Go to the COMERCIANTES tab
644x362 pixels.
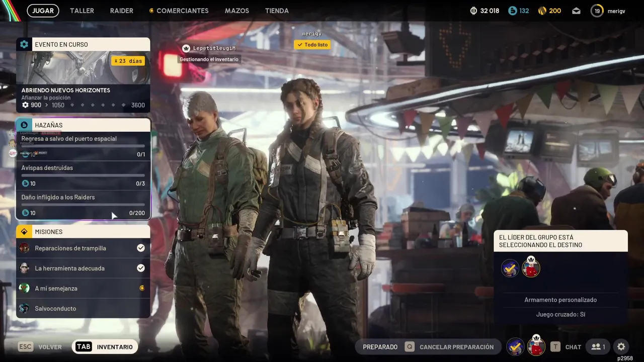(x=179, y=11)
